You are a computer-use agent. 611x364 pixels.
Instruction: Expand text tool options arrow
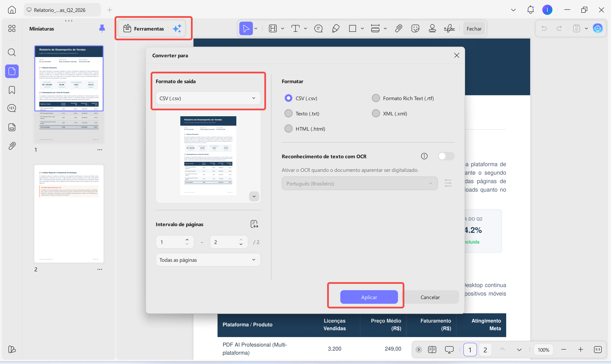click(305, 28)
